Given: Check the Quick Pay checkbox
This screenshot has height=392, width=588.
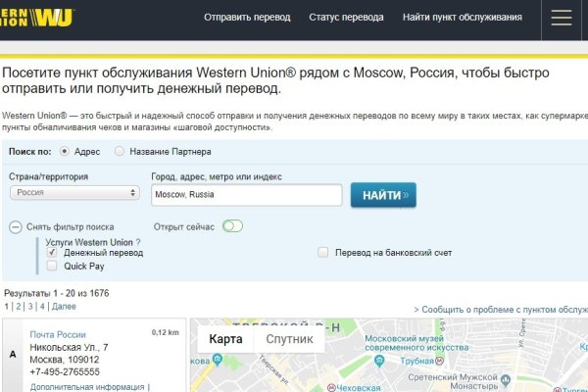Looking at the screenshot, I should click(x=52, y=266).
